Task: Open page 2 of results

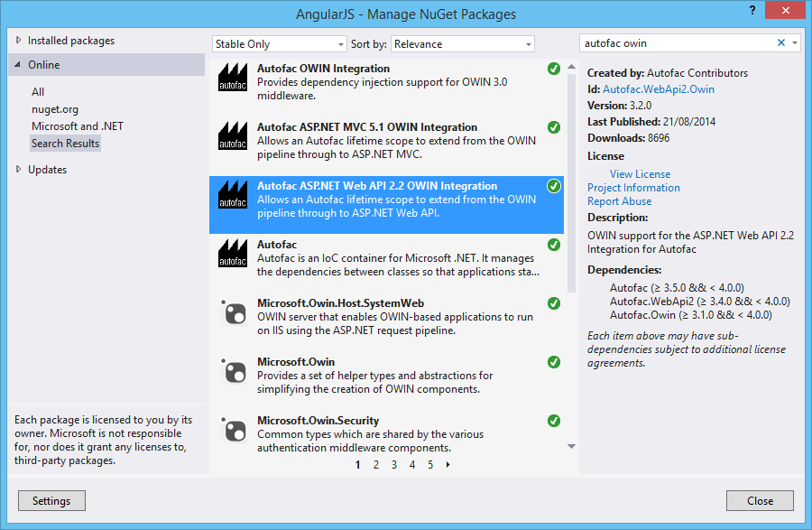Action: (x=376, y=465)
